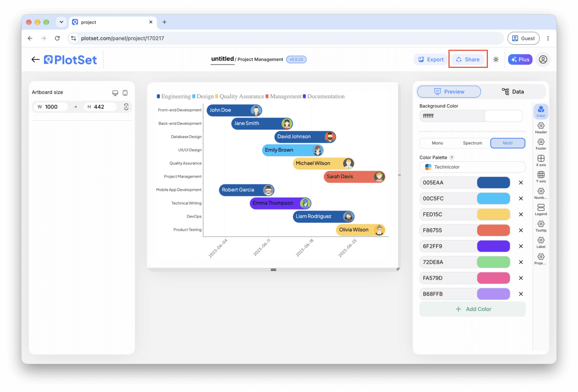
Task: Open the Tooltip settings icon
Action: 541,226
